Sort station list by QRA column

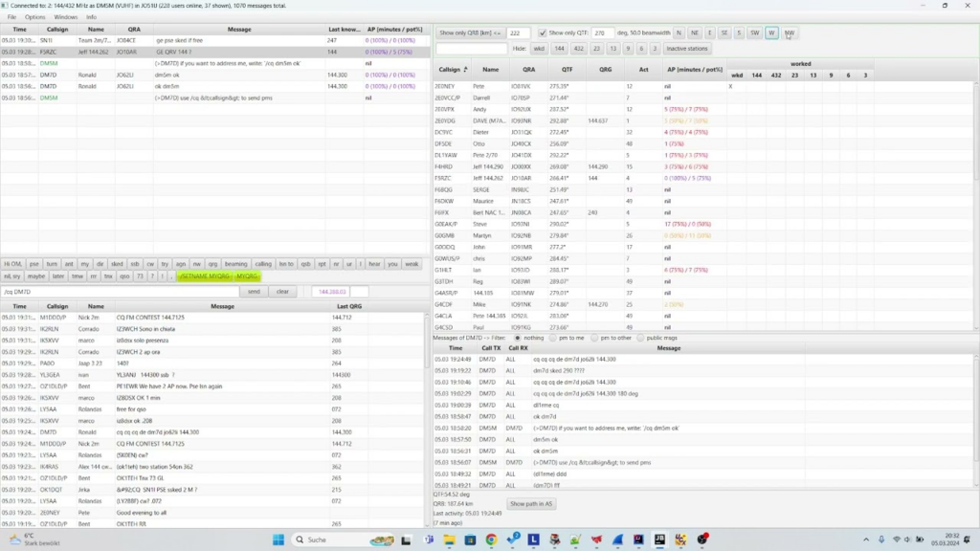(x=528, y=69)
